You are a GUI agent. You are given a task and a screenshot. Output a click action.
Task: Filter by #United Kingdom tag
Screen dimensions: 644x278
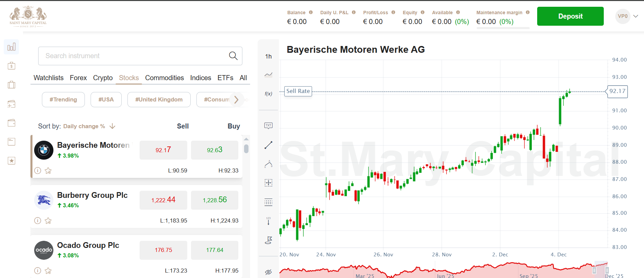point(159,99)
